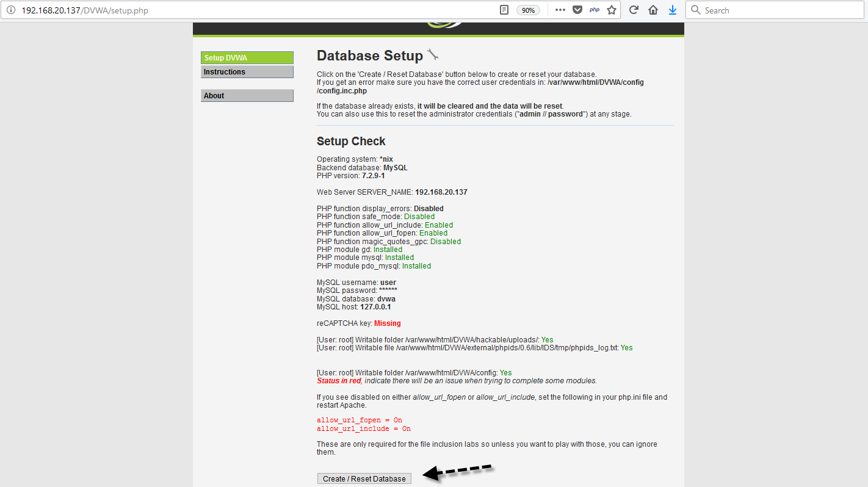Toggle Reader View icon in address bar
Viewport: 868px width, 487px height.
[x=504, y=10]
